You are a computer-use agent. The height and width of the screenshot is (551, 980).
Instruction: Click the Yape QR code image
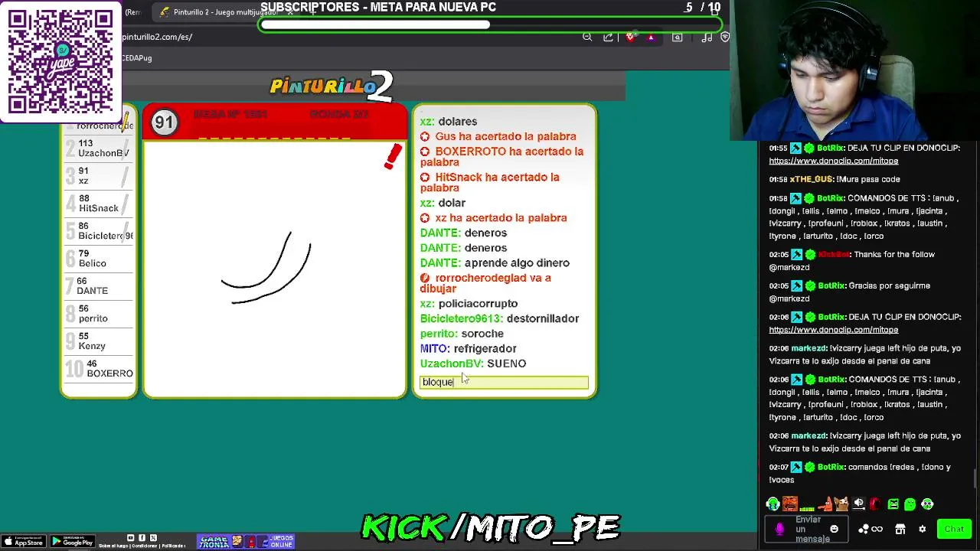tap(60, 61)
